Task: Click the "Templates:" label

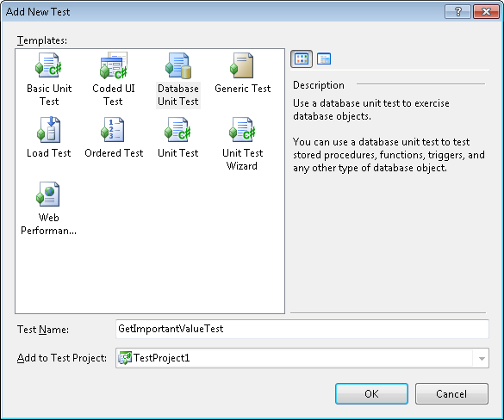Action: 42,40
